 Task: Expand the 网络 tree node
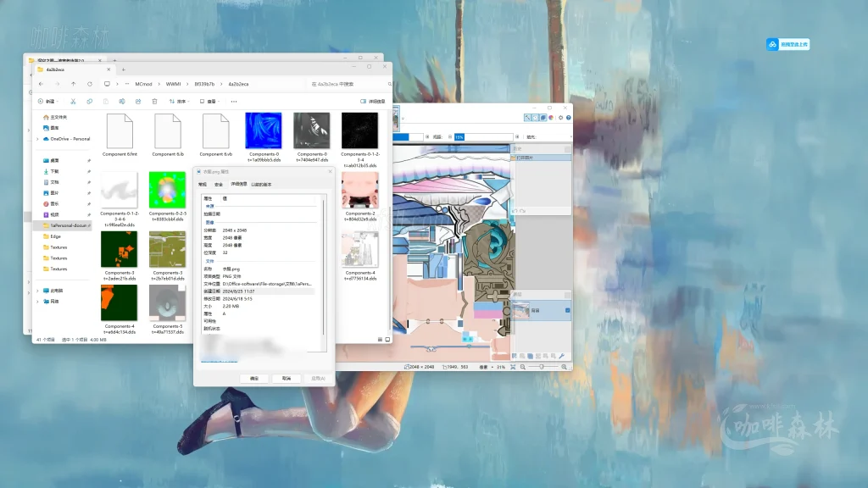coord(37,302)
